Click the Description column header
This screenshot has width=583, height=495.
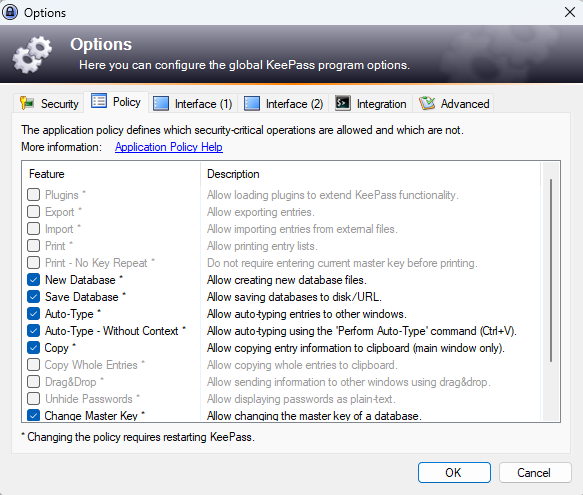pyautogui.click(x=370, y=174)
